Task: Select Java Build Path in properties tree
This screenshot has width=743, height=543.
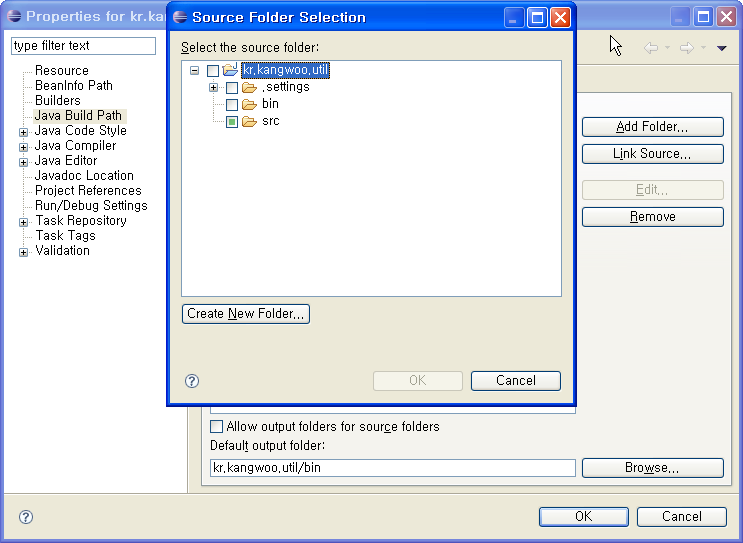Action: pyautogui.click(x=78, y=116)
